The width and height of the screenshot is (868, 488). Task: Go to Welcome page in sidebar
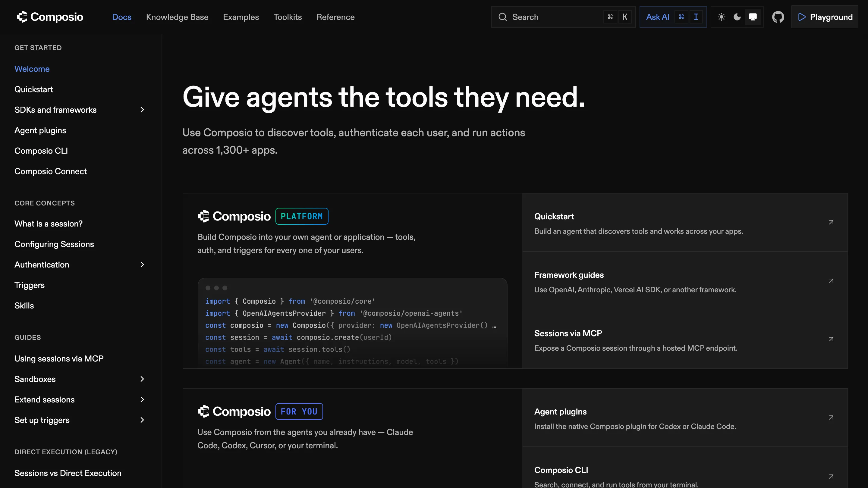click(32, 69)
